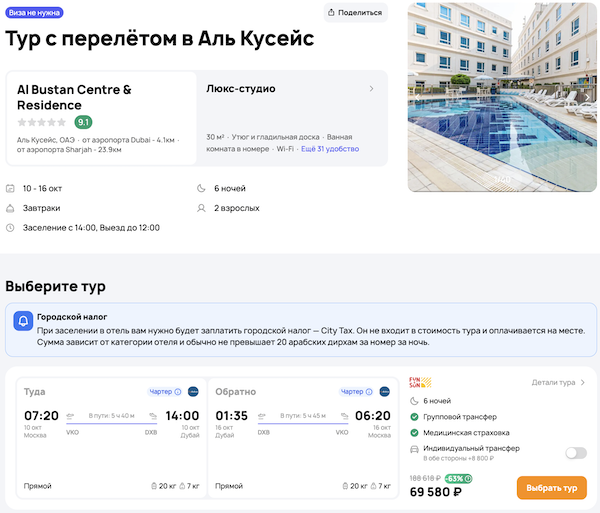Screen dimensions: 600x513
Task: Click the Виза не нужна badge
Action: tap(35, 13)
